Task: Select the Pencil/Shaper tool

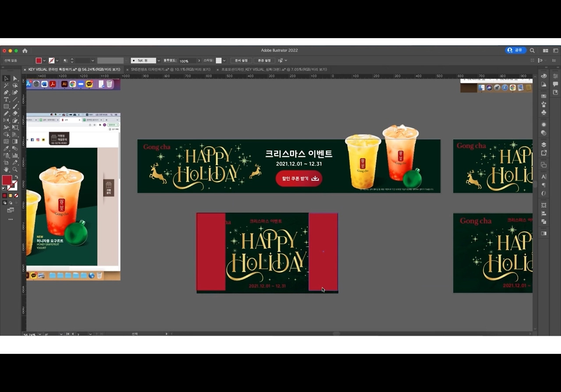Action: tap(6, 114)
